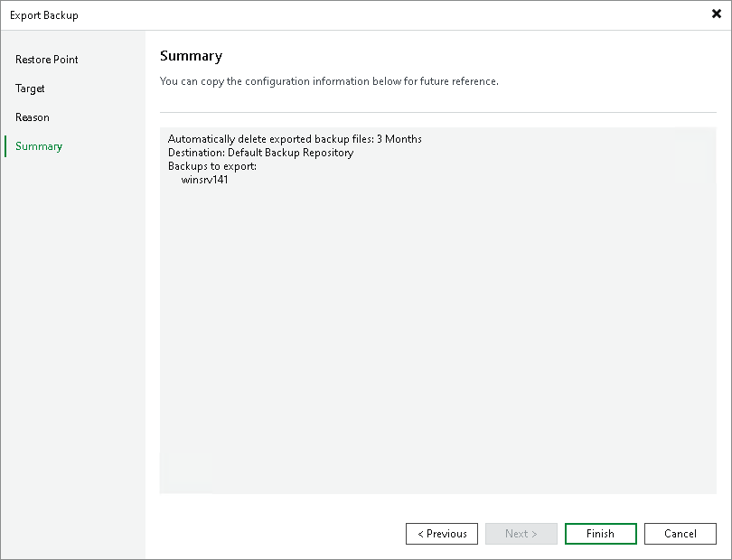Cancel the export backup wizard
732x560 pixels.
click(x=680, y=534)
